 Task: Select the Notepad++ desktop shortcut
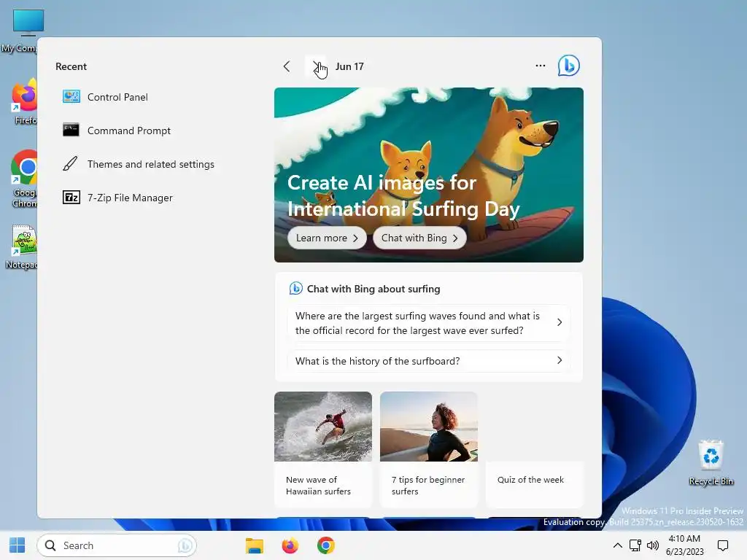pyautogui.click(x=21, y=246)
